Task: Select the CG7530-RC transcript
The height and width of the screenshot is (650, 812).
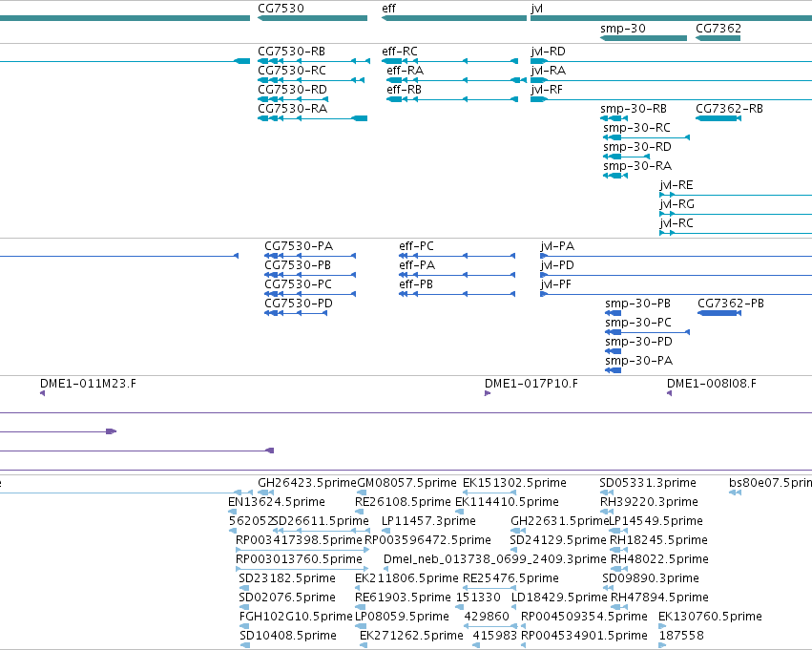Action: (x=311, y=80)
